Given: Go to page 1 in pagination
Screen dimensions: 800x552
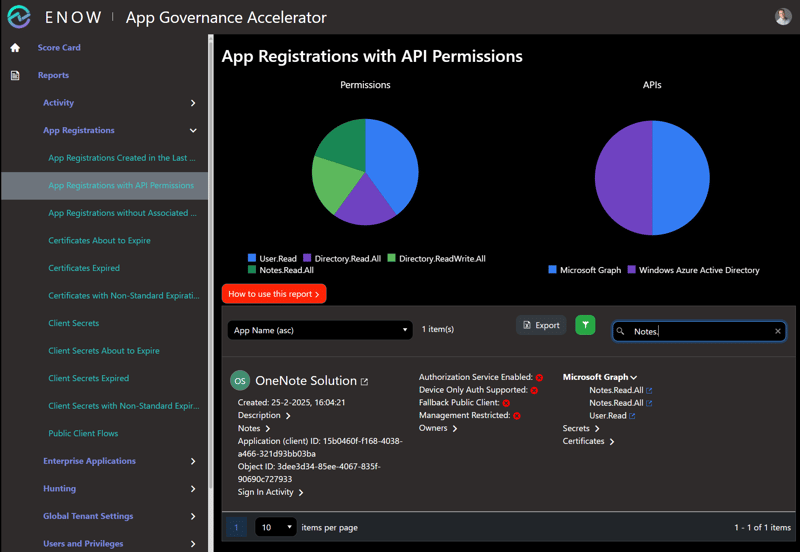Looking at the screenshot, I should (236, 527).
